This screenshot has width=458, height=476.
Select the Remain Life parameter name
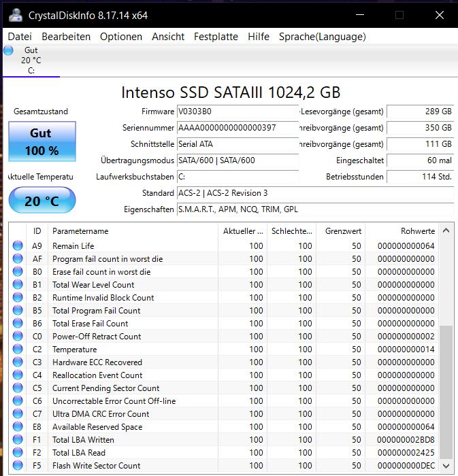pyautogui.click(x=73, y=246)
